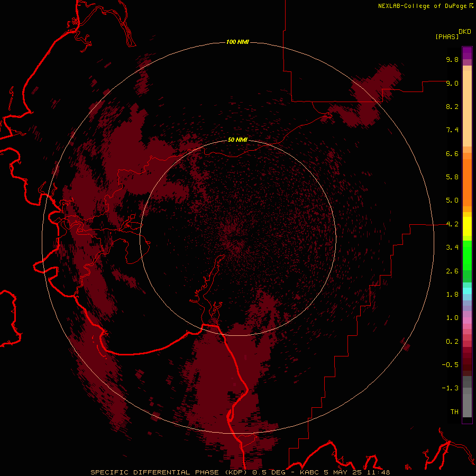Pick the pink segment of the color bar
The width and height of the screenshot is (476, 476).
click(467, 321)
